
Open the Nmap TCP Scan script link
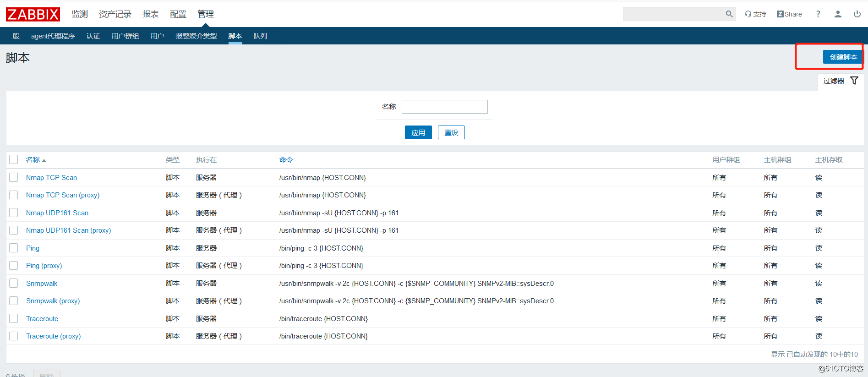click(51, 177)
